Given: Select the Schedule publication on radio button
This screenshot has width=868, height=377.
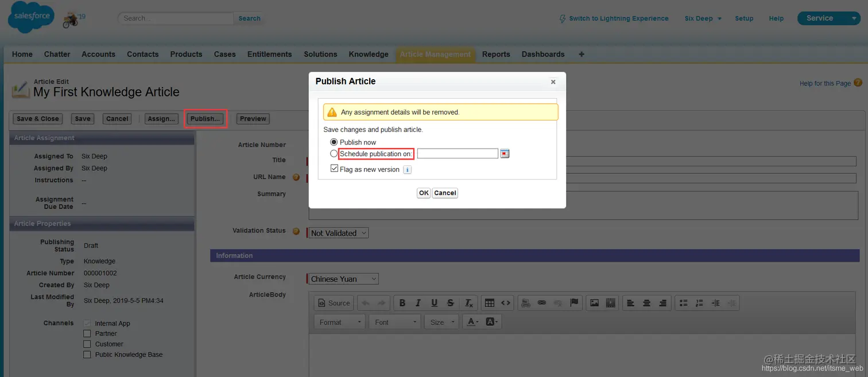Looking at the screenshot, I should coord(334,154).
